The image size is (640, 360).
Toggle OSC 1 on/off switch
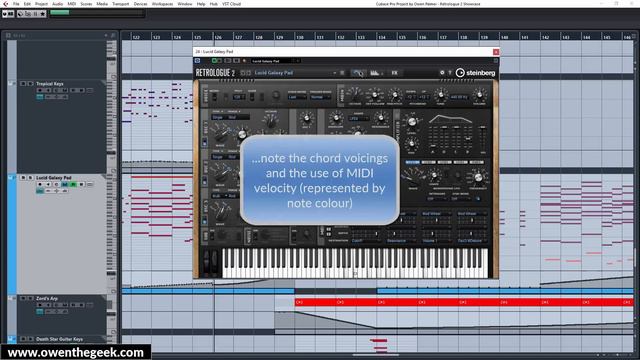coord(204,142)
